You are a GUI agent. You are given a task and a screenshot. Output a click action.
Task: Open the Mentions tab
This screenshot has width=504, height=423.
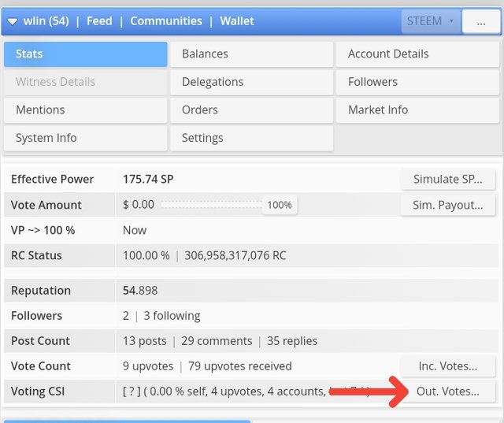(x=86, y=110)
